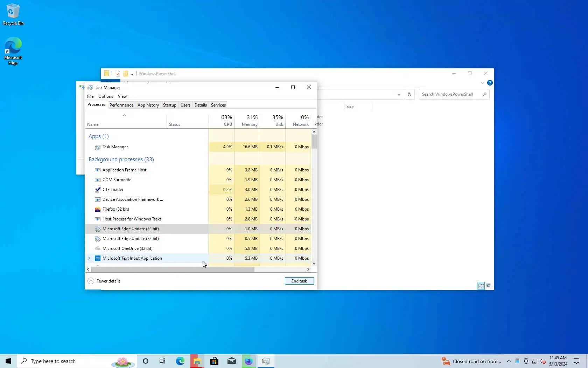588x368 pixels.
Task: Click the Host Process for Windows Tasks icon
Action: (98, 219)
